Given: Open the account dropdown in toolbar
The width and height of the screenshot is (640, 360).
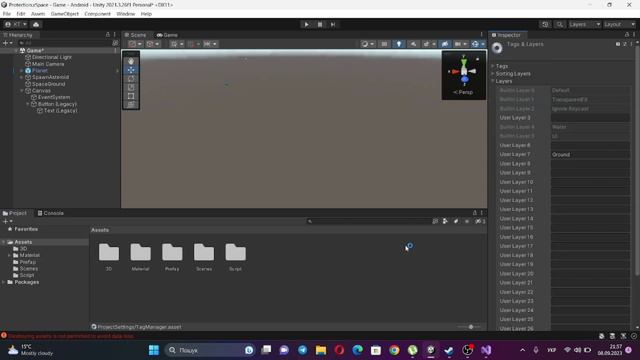Looking at the screenshot, I should coord(16,24).
